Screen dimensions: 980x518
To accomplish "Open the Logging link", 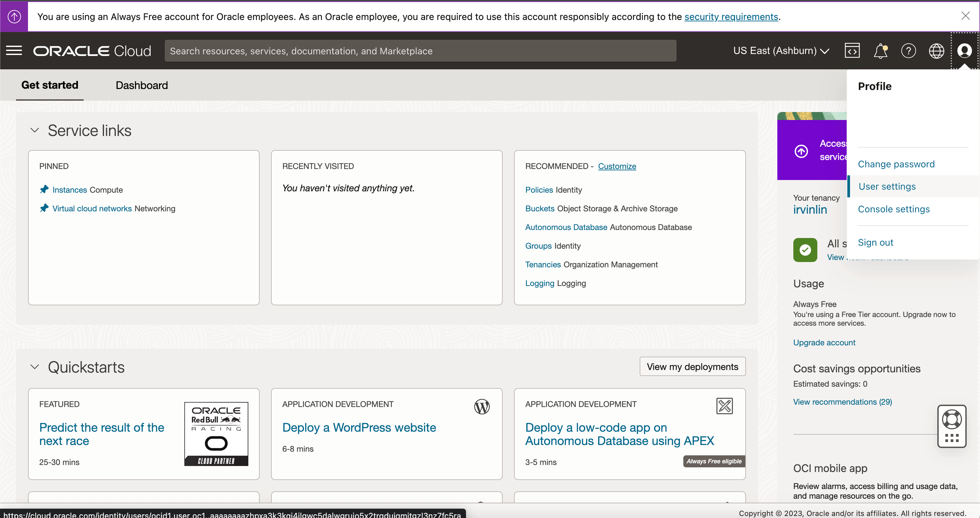I will [x=539, y=283].
